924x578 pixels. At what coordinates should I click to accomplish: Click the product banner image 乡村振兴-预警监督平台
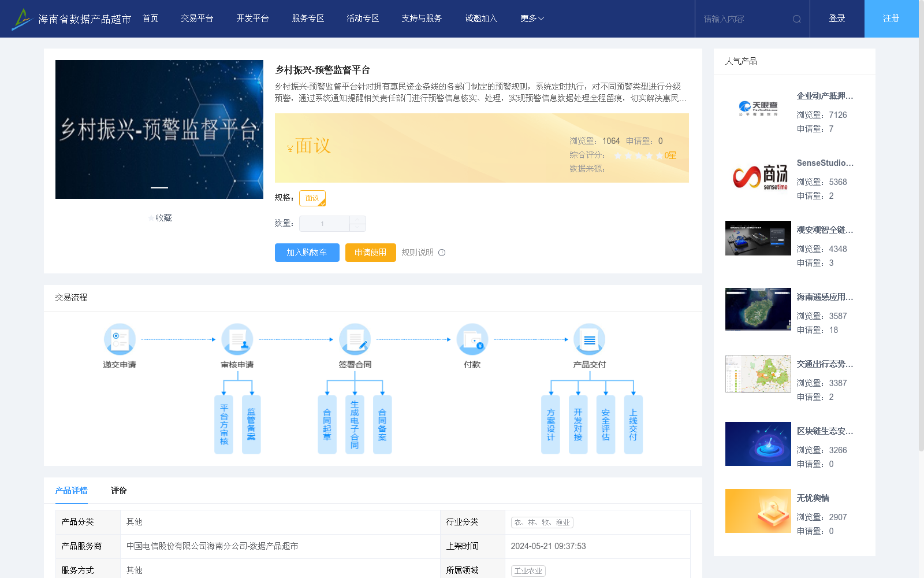click(x=159, y=129)
